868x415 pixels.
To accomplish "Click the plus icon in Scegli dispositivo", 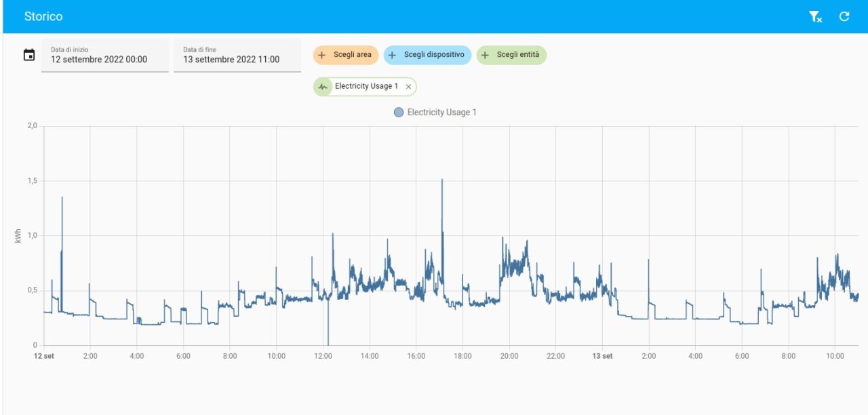I will 392,55.
